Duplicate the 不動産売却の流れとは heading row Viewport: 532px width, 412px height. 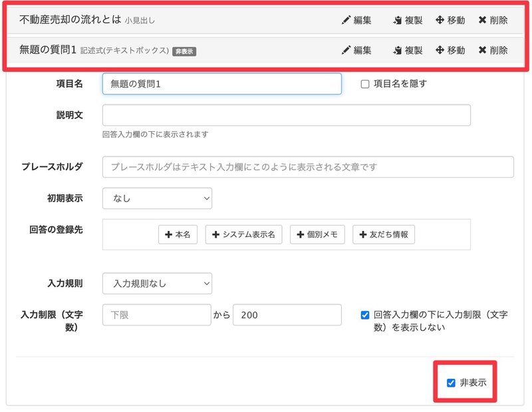click(408, 20)
